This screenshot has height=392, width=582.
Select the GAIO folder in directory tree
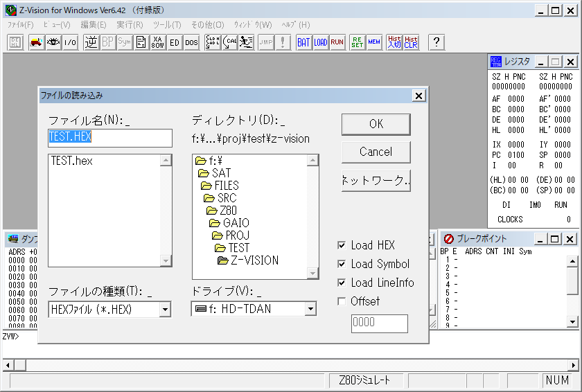[x=236, y=223]
